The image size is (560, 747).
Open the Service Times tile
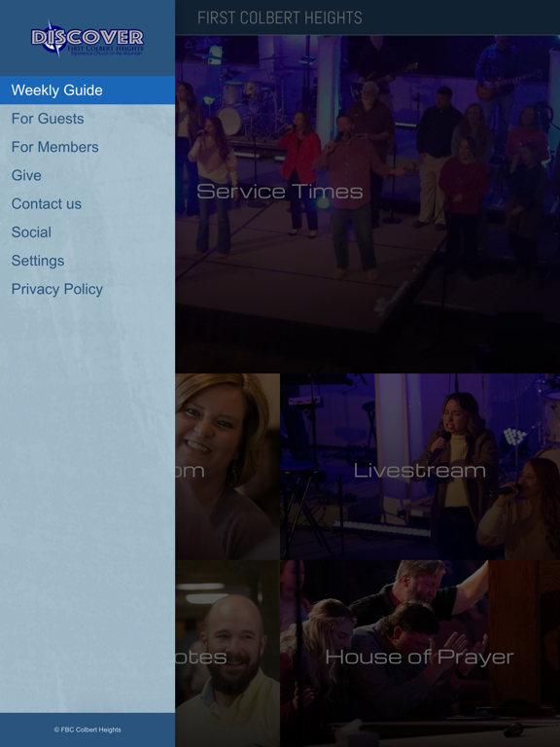pos(367,204)
